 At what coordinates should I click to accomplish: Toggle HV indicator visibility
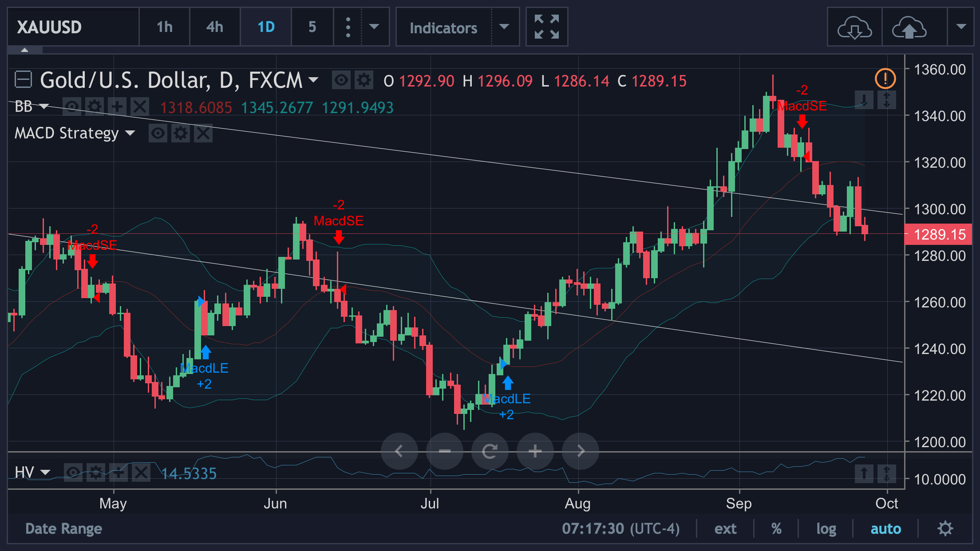pyautogui.click(x=73, y=472)
